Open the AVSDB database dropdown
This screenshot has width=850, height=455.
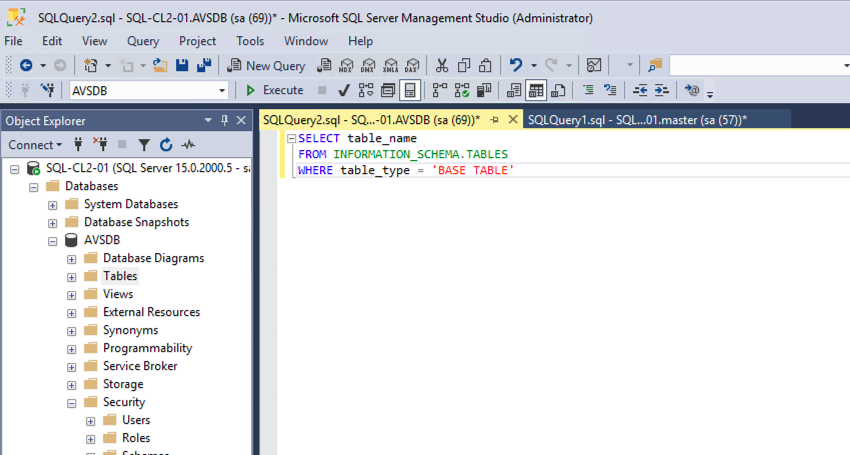click(x=222, y=90)
